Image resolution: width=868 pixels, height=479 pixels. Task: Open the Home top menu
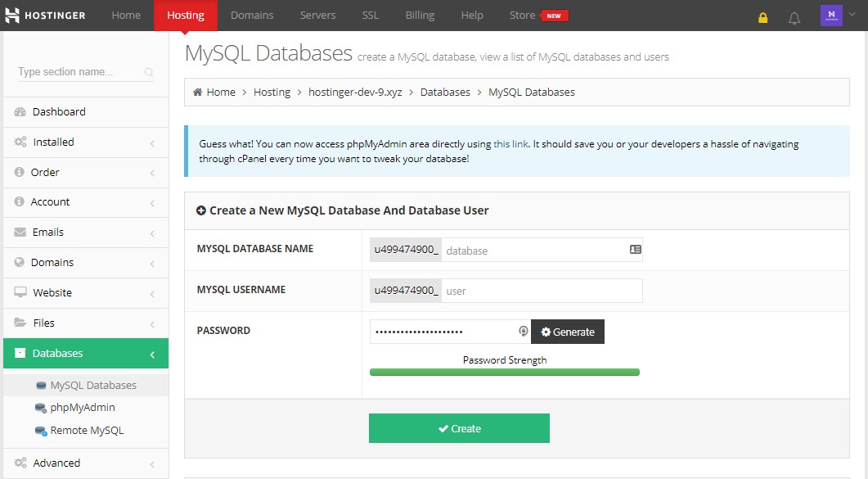126,15
